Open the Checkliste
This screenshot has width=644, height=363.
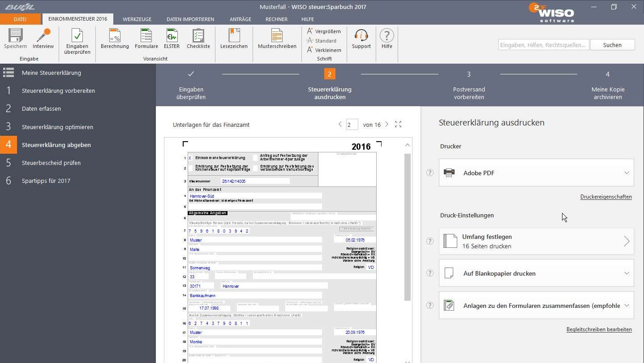[x=198, y=39]
